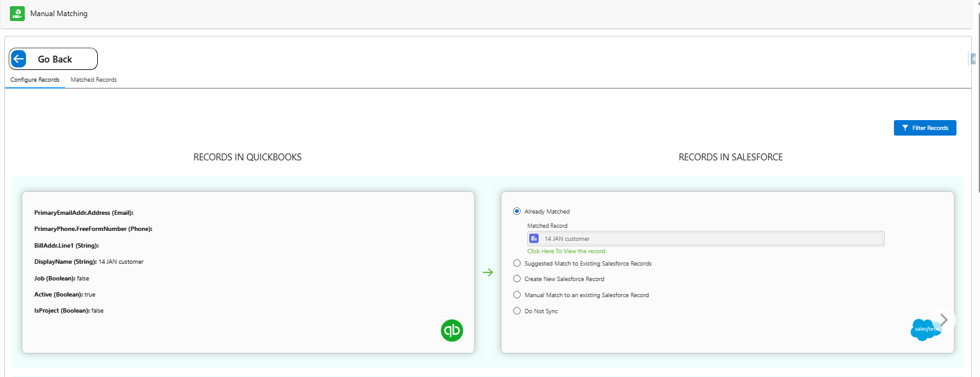Switch to Configure Records tab
Screen dimensions: 980x377
point(35,80)
